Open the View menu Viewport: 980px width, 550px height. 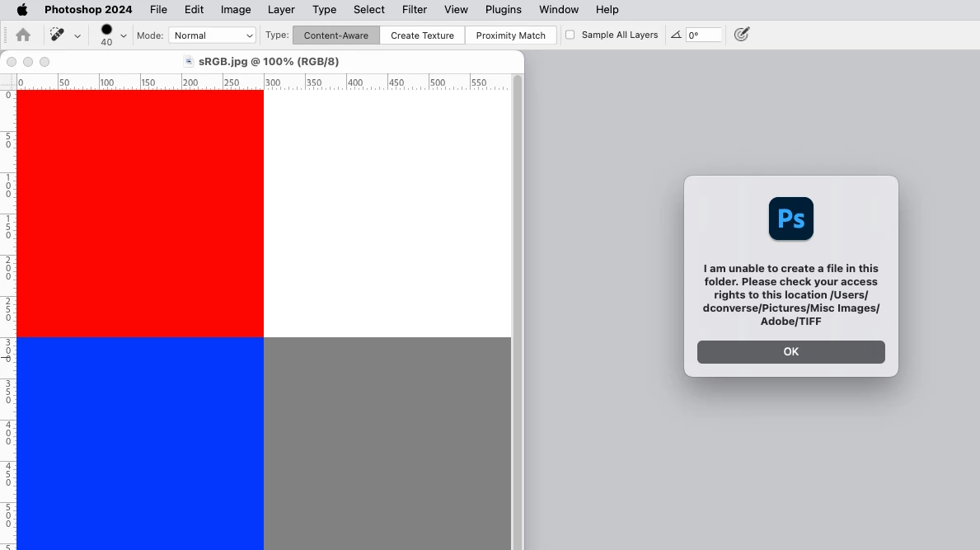[456, 9]
